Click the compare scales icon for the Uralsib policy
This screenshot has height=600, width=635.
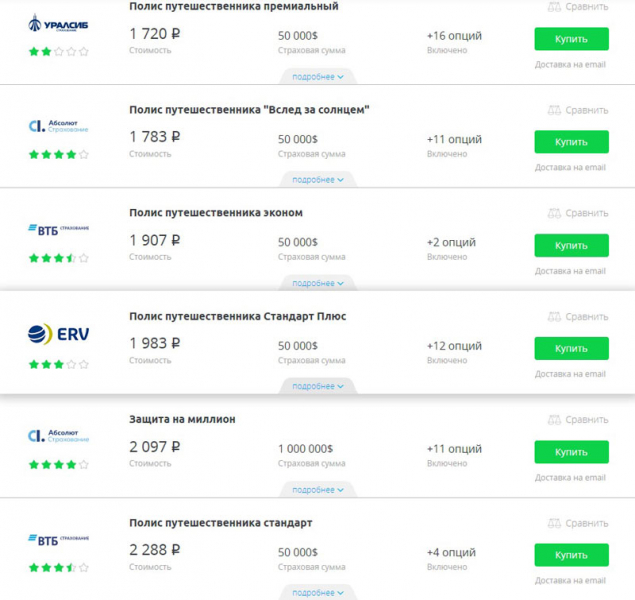pos(554,7)
